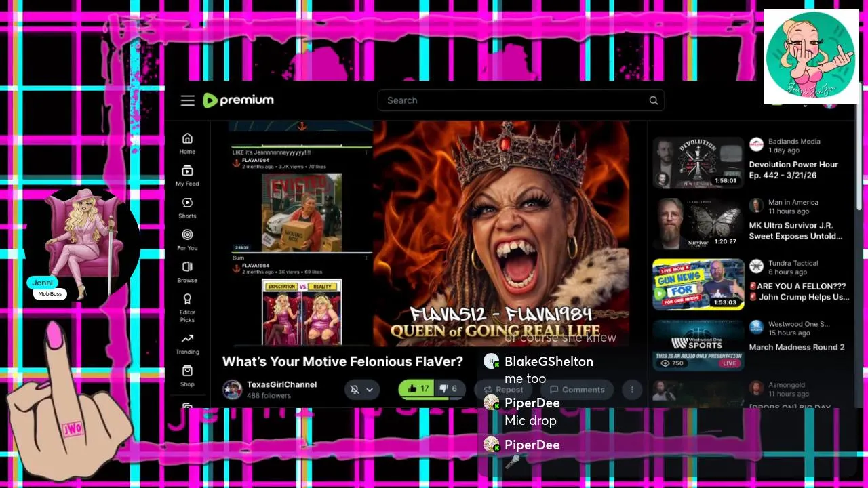Click the Man in America channel avatar
The image size is (868, 488).
pos(756,205)
